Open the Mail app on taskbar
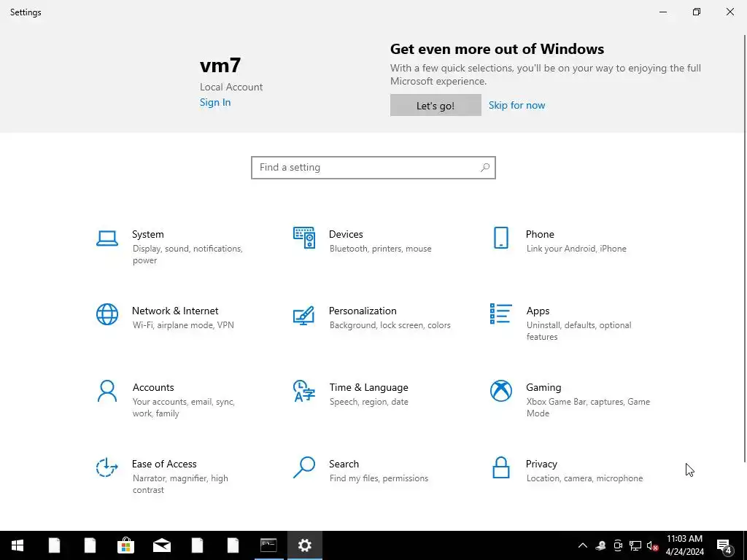Screen dimensions: 747x560 (x=162, y=545)
